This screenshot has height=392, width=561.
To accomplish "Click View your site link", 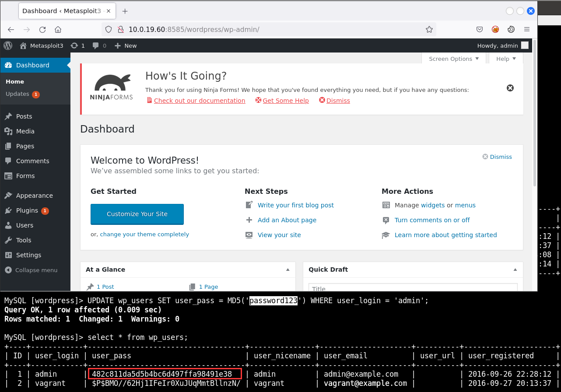I will pyautogui.click(x=279, y=235).
